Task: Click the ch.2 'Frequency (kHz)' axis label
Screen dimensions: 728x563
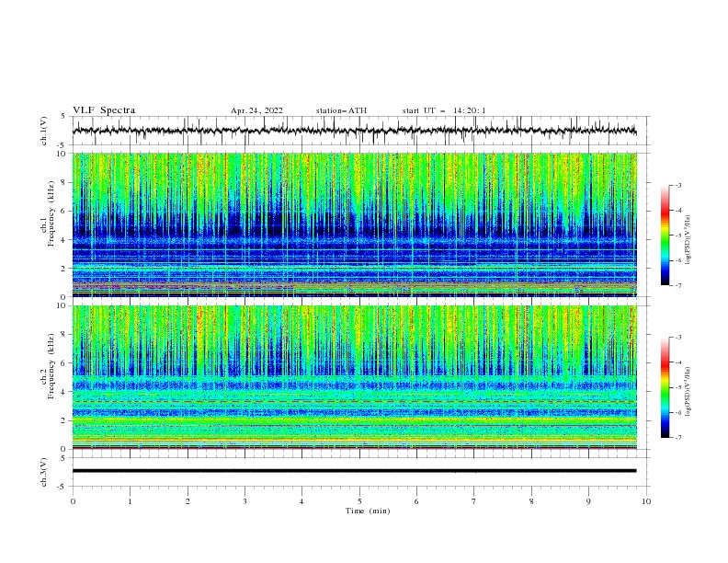Action: tap(51, 365)
